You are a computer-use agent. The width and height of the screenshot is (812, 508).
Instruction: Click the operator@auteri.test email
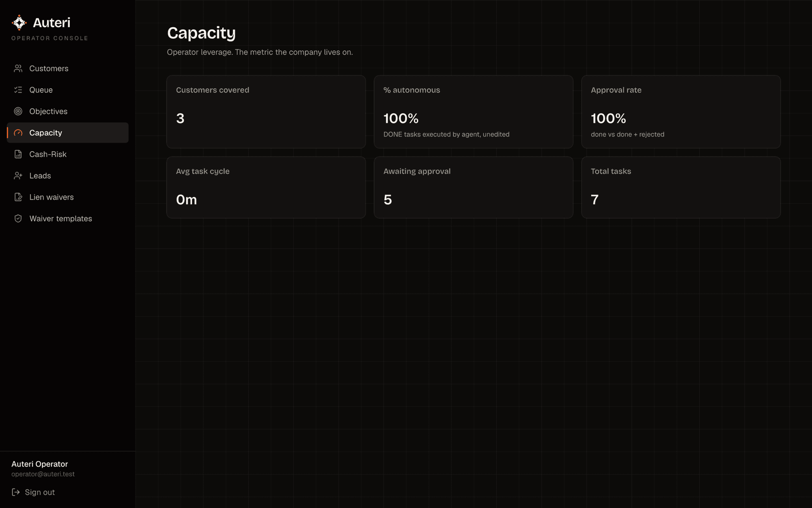(43, 474)
